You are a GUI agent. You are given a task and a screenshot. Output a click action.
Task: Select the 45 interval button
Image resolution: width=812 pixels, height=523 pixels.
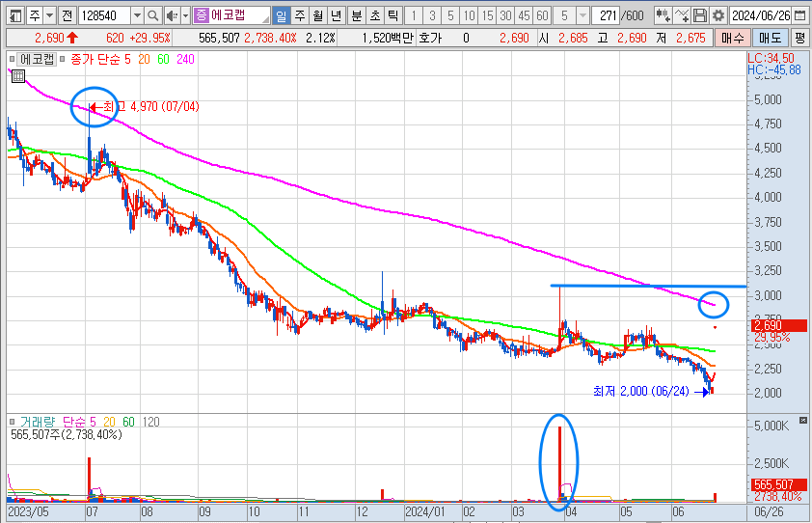(524, 15)
